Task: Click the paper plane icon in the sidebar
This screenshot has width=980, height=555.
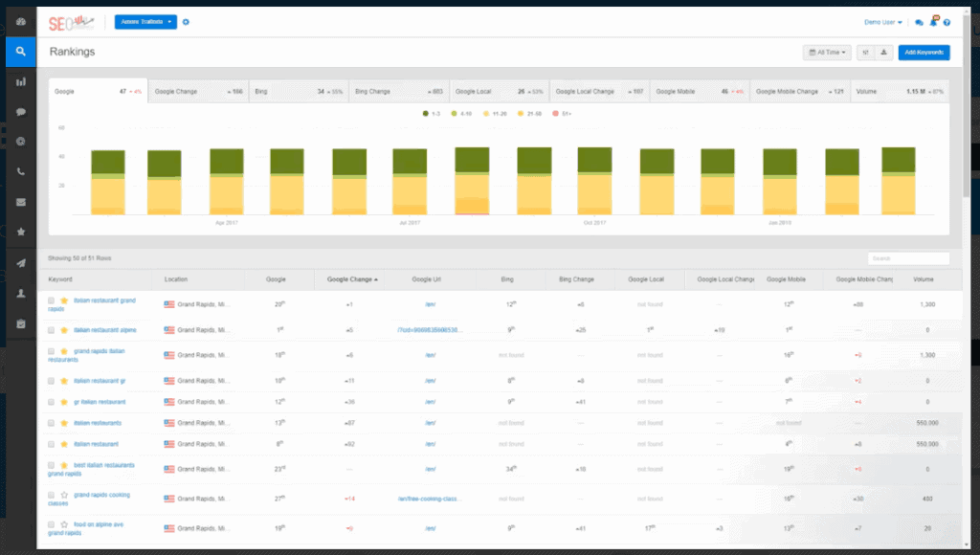Action: click(x=21, y=263)
